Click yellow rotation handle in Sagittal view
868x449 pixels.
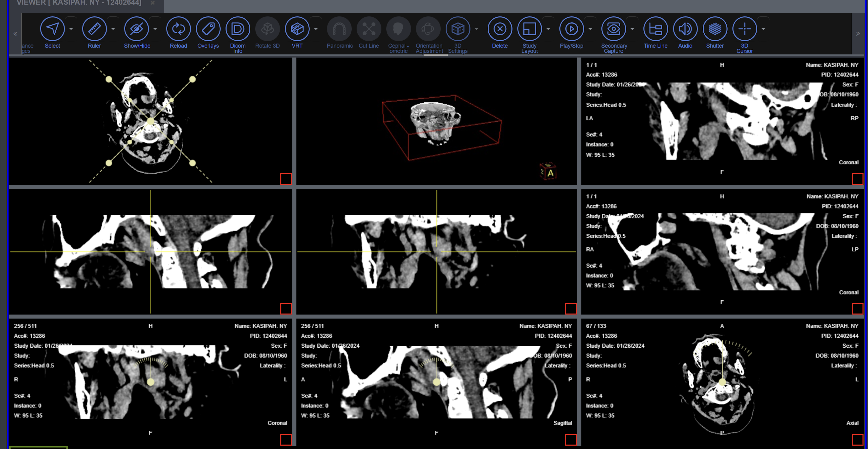coord(436,382)
